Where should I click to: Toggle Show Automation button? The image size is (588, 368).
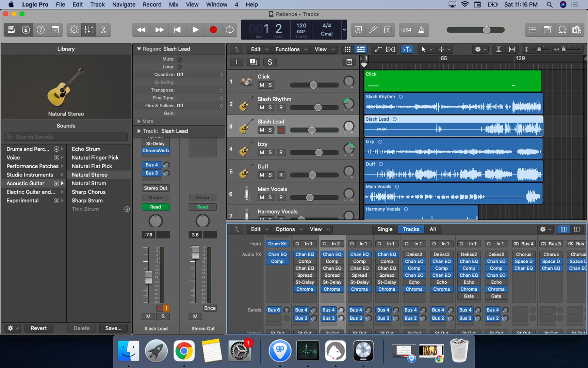click(x=376, y=49)
